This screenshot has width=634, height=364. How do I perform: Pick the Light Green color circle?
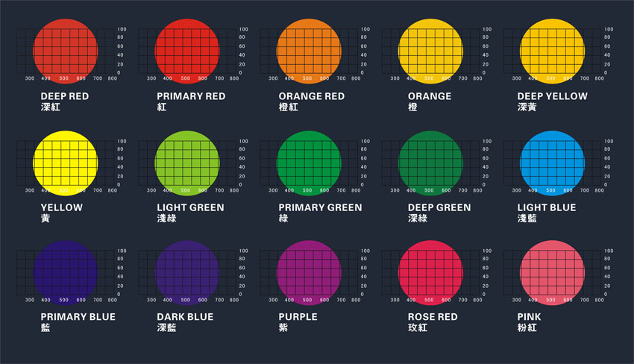coord(187,162)
